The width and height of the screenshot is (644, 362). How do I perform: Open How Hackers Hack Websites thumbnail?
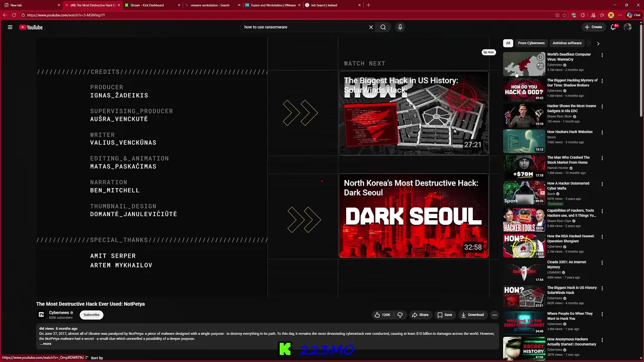[524, 141]
